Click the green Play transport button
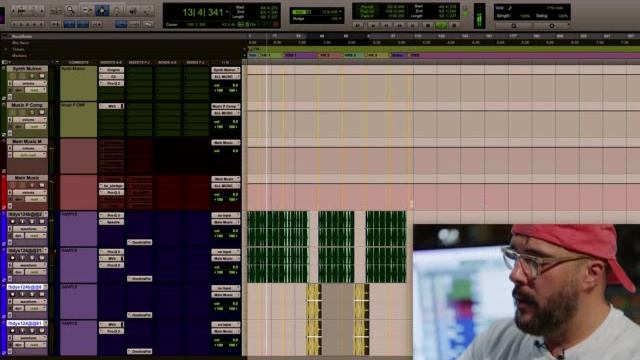 (x=441, y=25)
